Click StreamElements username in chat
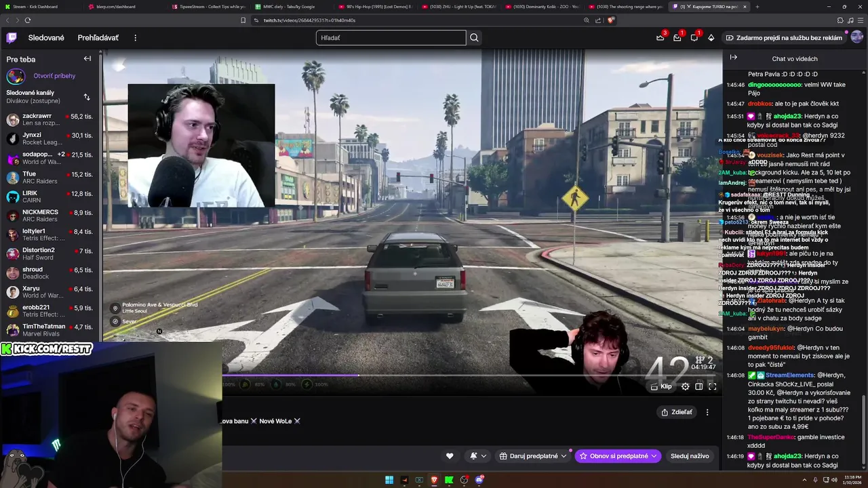 coord(790,375)
